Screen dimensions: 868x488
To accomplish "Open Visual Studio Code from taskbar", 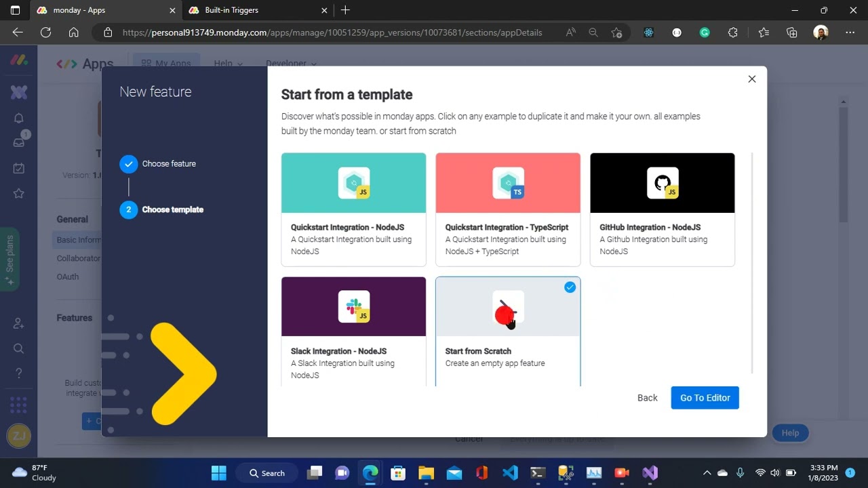I will pyautogui.click(x=510, y=473).
